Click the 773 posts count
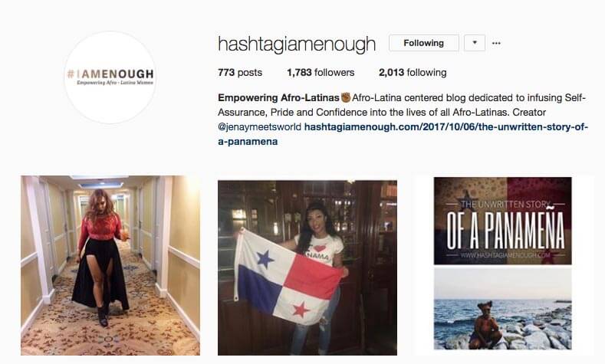This screenshot has height=364, width=605. (239, 73)
